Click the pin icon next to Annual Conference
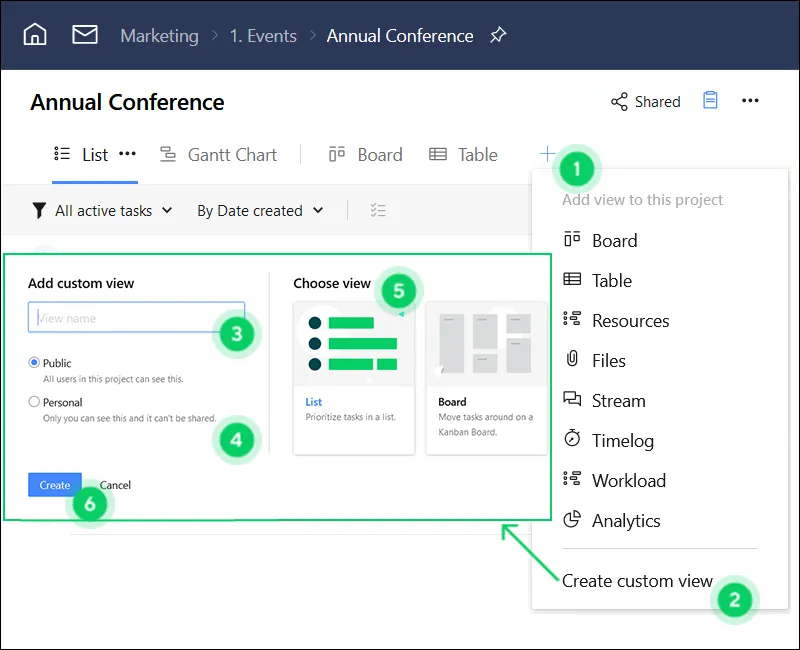The image size is (800, 650). point(498,35)
